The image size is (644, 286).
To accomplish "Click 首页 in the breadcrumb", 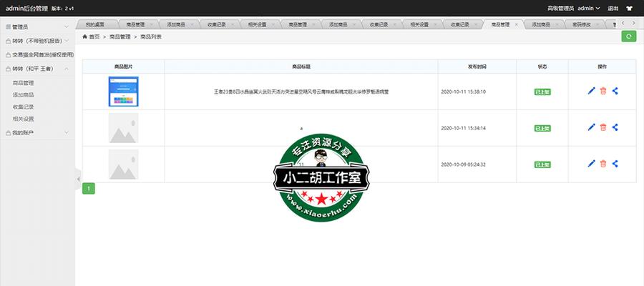I will pos(94,36).
